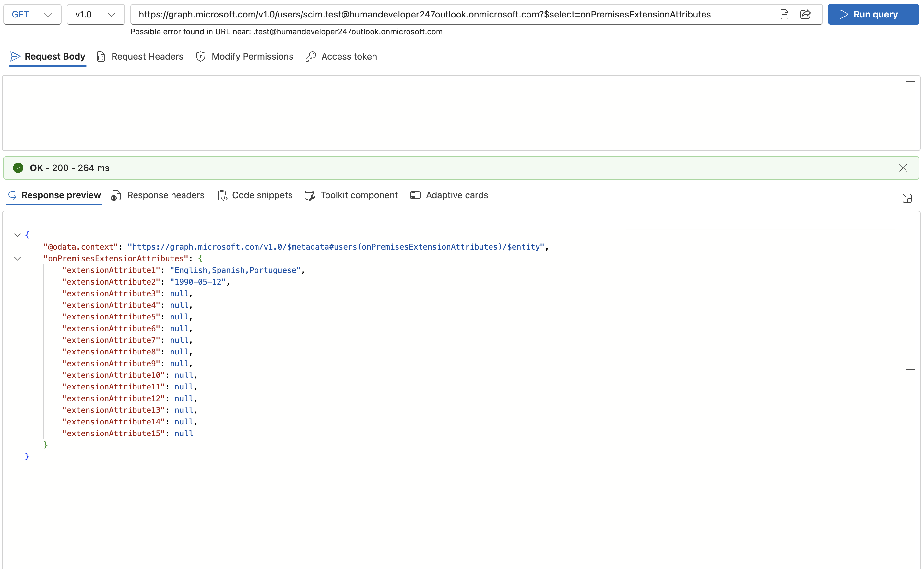This screenshot has width=924, height=569.
Task: Click the "extensionAttribute10" key
Action: [x=113, y=375]
